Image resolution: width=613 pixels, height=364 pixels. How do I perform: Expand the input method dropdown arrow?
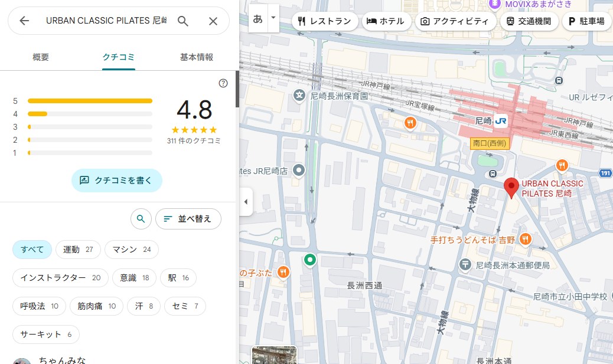(x=273, y=18)
